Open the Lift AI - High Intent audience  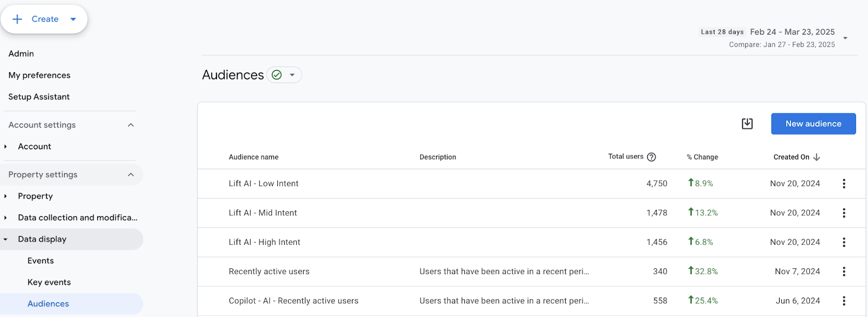pyautogui.click(x=264, y=242)
